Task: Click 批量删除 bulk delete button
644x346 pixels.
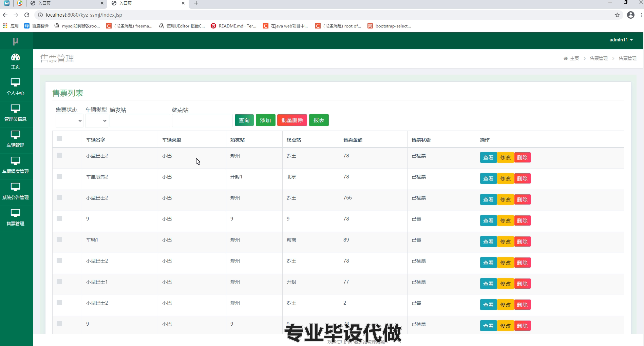Action: (x=292, y=120)
